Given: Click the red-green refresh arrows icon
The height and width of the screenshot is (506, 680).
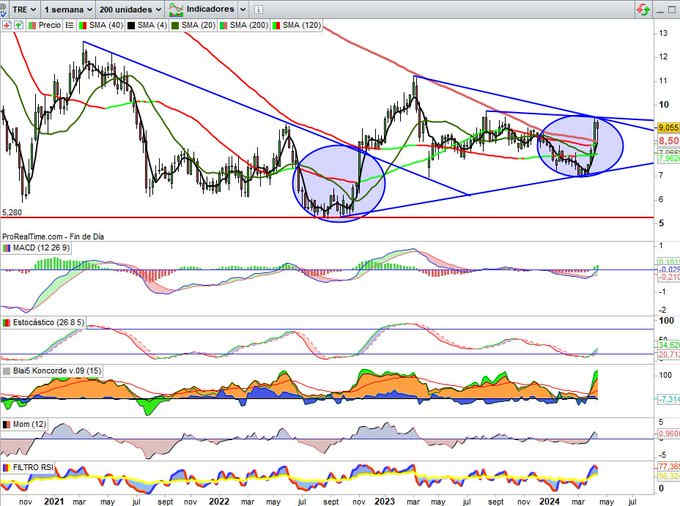Looking at the screenshot, I should [643, 10].
